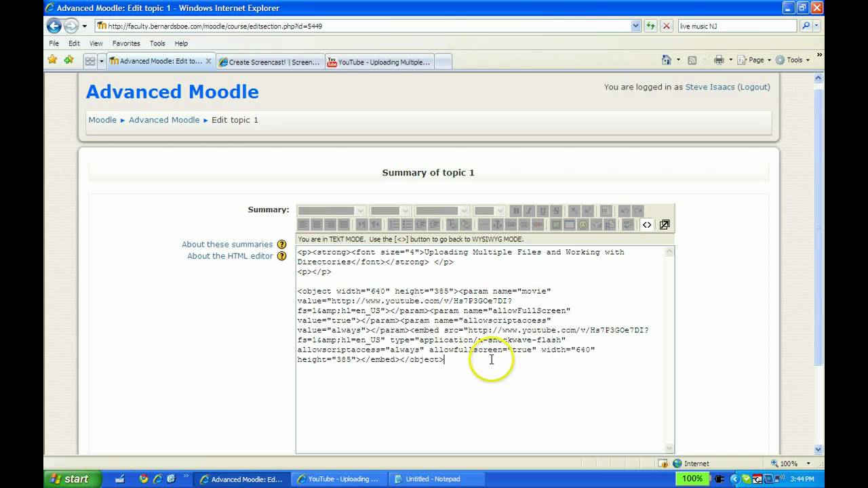Open the Favorites Center star icon
Viewport: 868px width, 488px height.
click(x=52, y=60)
